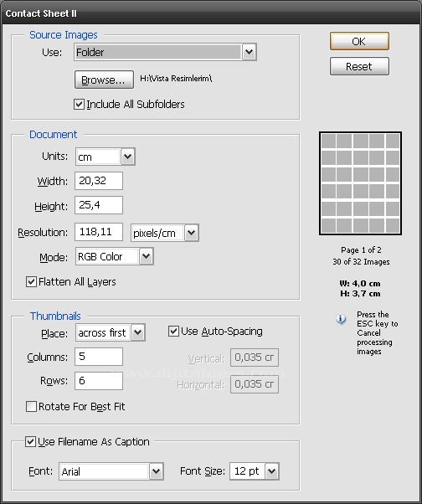Click the 'W: 4,0 cm' thumbnail width text
This screenshot has height=504, width=422.
360,284
